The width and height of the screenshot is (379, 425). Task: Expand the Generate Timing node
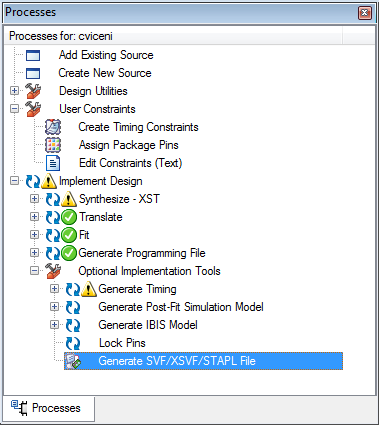pos(54,289)
